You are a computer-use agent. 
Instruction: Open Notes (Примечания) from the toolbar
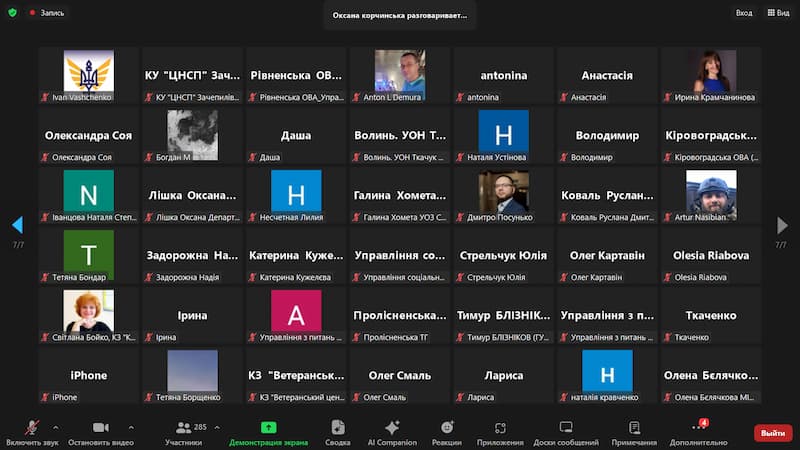634,427
